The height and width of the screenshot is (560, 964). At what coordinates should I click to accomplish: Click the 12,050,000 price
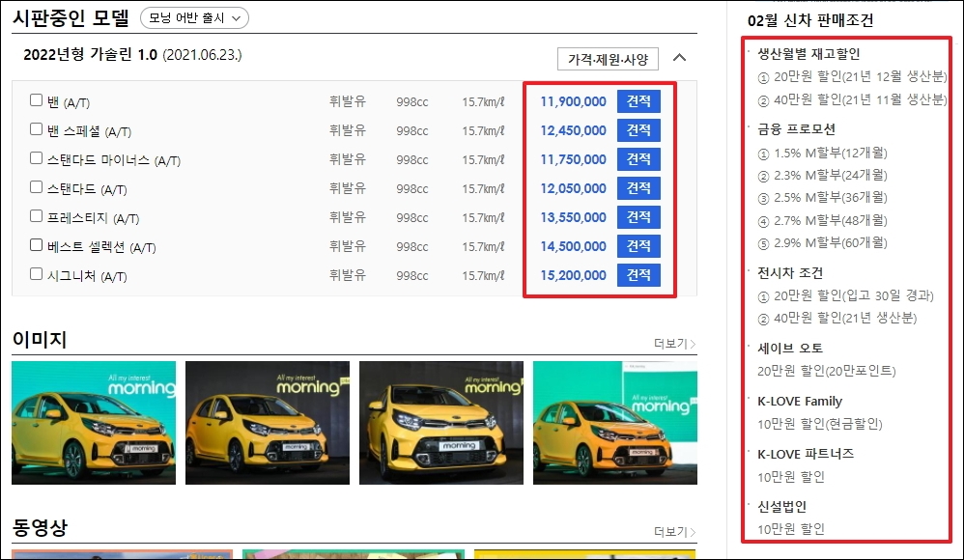(x=573, y=188)
